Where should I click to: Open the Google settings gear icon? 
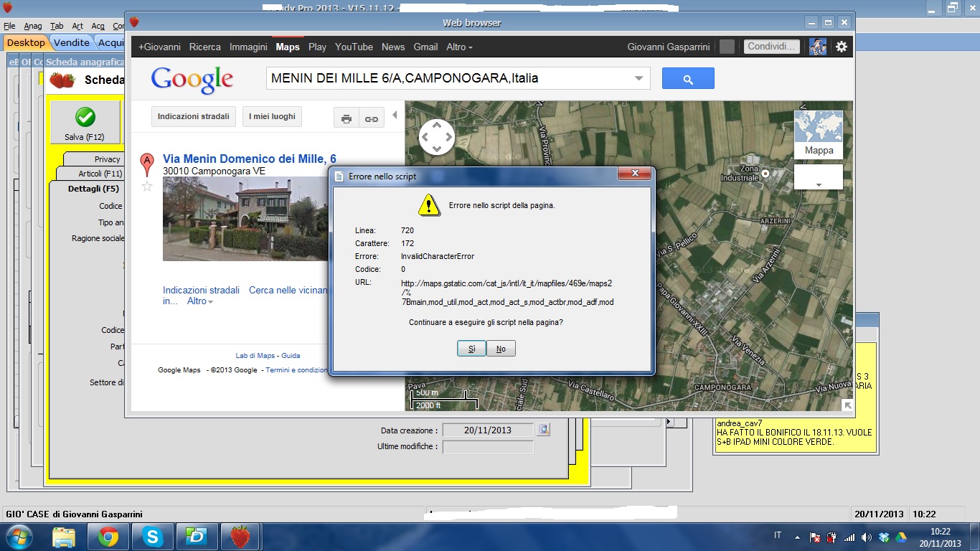[x=842, y=47]
